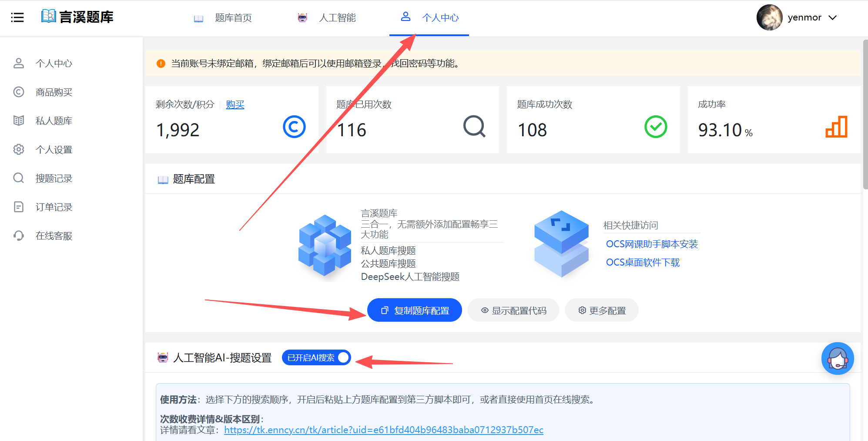Click the yenmor profile avatar
Viewport: 868px width, 441px height.
click(x=769, y=17)
